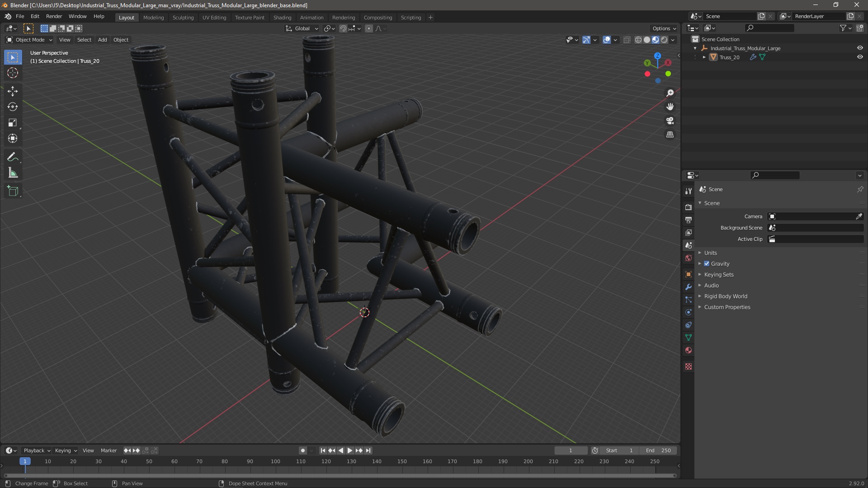Image resolution: width=868 pixels, height=488 pixels.
Task: Select the Move tool in toolbar
Action: pos(13,91)
